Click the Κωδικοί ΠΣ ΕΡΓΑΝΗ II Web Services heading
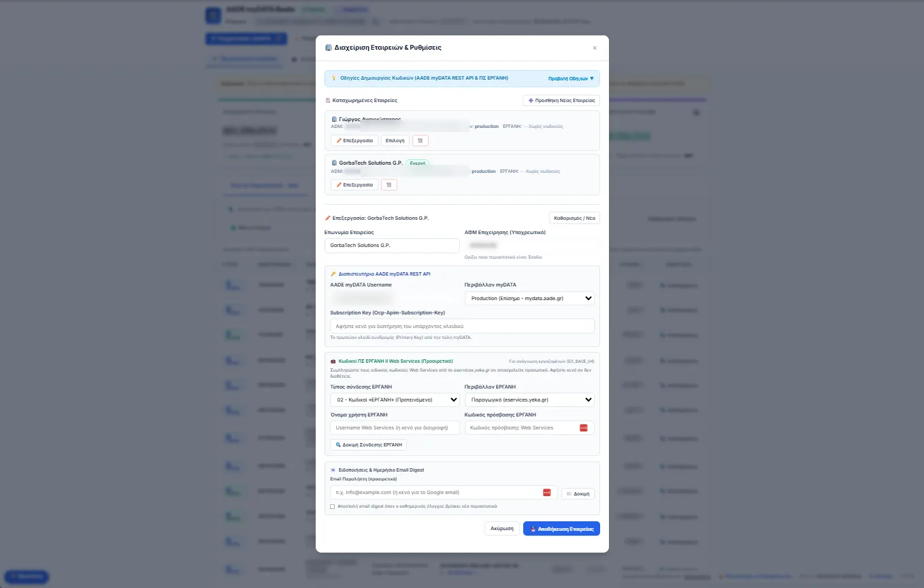The image size is (924, 588). tap(391, 361)
